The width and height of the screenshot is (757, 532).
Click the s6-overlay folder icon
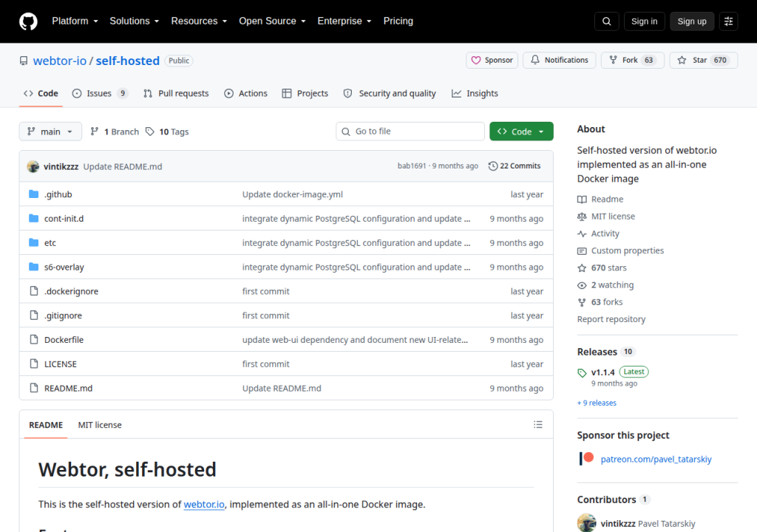point(34,267)
